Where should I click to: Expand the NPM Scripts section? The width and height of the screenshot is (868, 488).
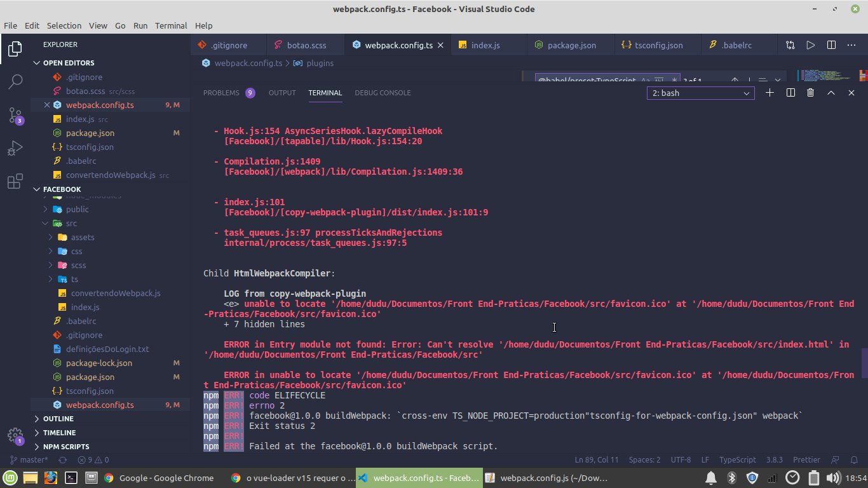[x=110, y=447]
